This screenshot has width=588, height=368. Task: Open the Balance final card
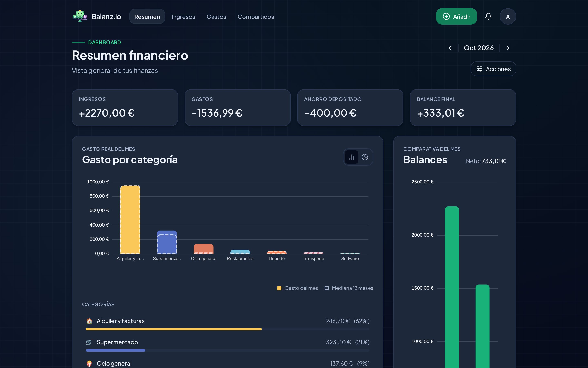(x=463, y=108)
